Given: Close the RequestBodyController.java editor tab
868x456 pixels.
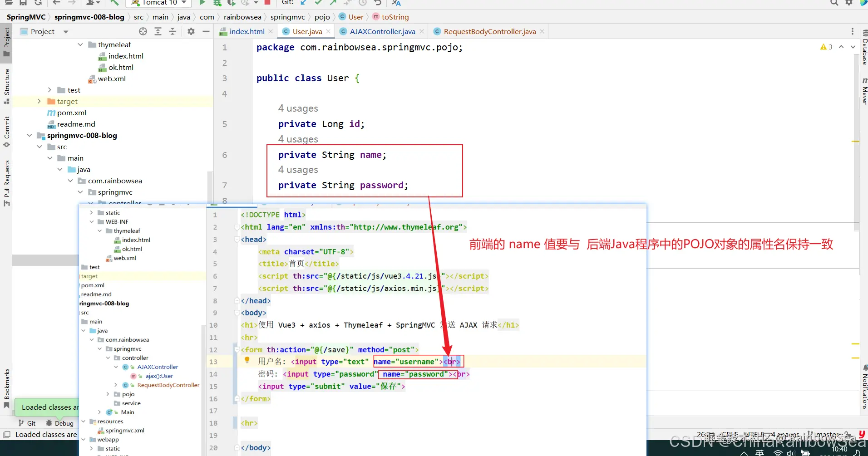Looking at the screenshot, I should click(542, 31).
